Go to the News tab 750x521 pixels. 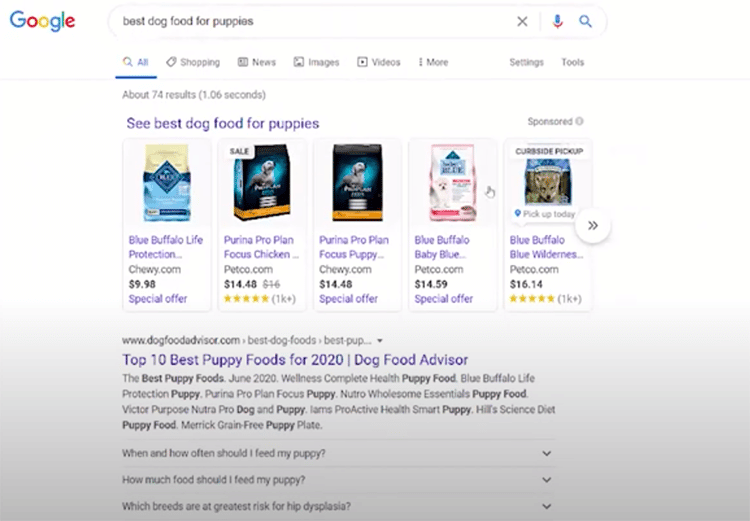click(x=257, y=62)
